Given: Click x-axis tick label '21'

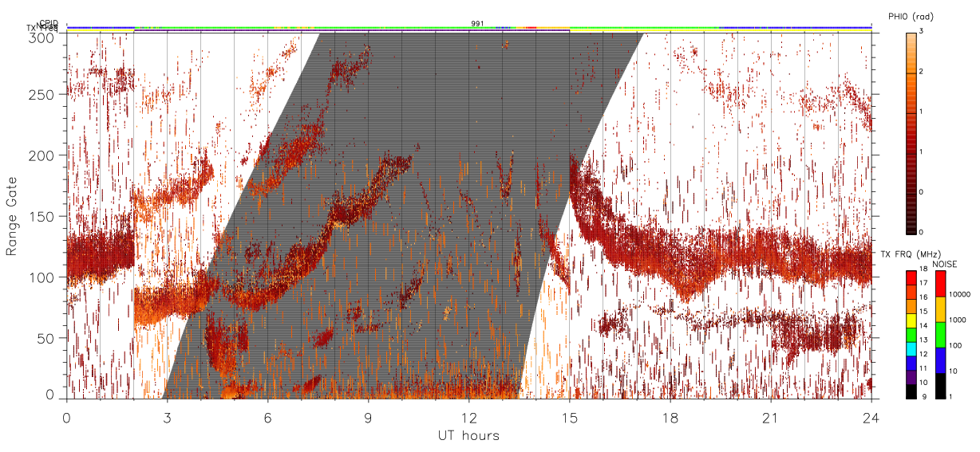Looking at the screenshot, I should click(770, 417).
